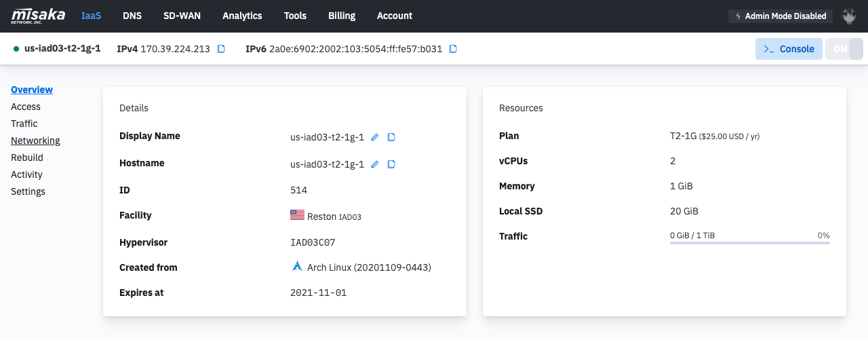Open the Tools menu
The image size is (868, 338).
tap(295, 16)
